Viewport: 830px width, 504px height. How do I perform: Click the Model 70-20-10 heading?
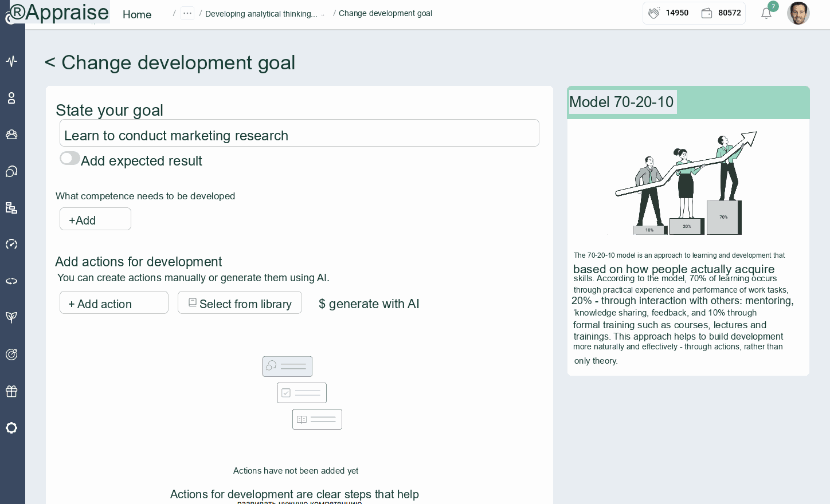pyautogui.click(x=622, y=102)
